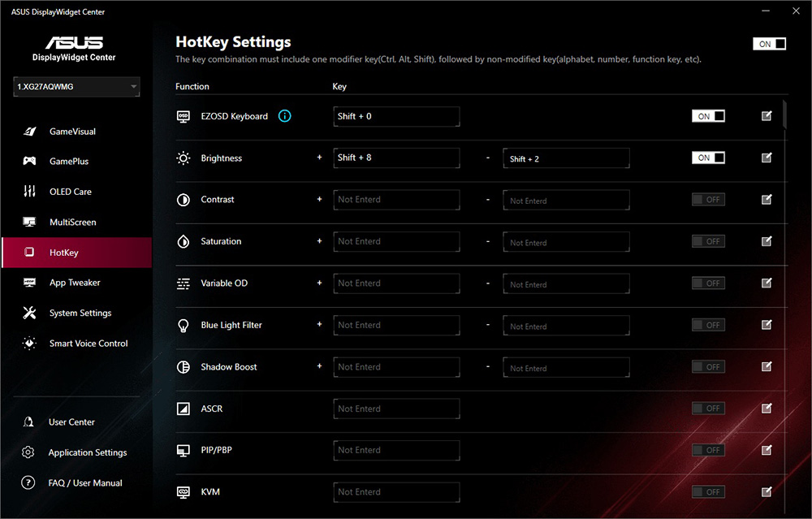The height and width of the screenshot is (519, 812).
Task: Turn off the Brightness hotkey toggle
Action: click(708, 158)
